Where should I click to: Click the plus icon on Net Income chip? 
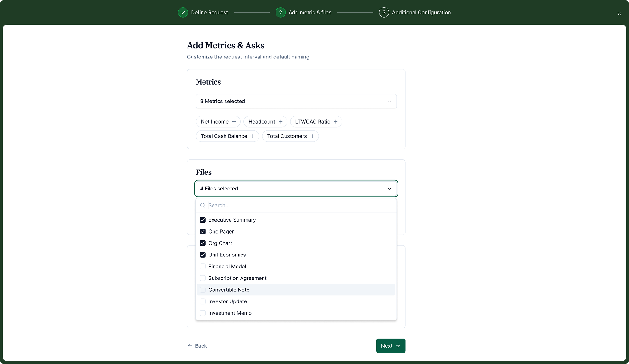(x=234, y=122)
